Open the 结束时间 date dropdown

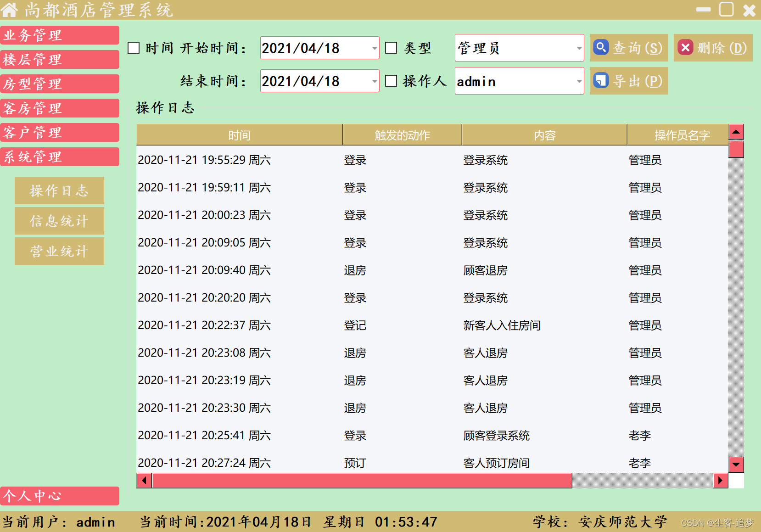pyautogui.click(x=375, y=81)
